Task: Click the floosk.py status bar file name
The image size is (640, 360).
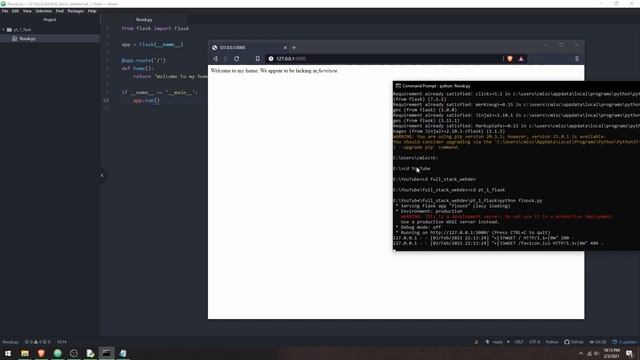Action: tap(11, 342)
